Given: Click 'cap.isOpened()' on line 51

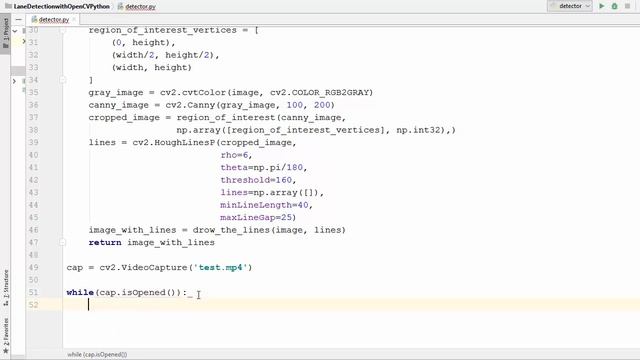Looking at the screenshot, I should point(138,292).
